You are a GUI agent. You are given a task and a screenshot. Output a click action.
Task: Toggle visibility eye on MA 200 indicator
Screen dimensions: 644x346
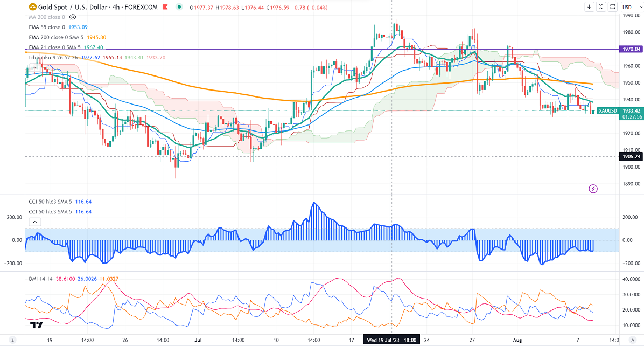[73, 17]
